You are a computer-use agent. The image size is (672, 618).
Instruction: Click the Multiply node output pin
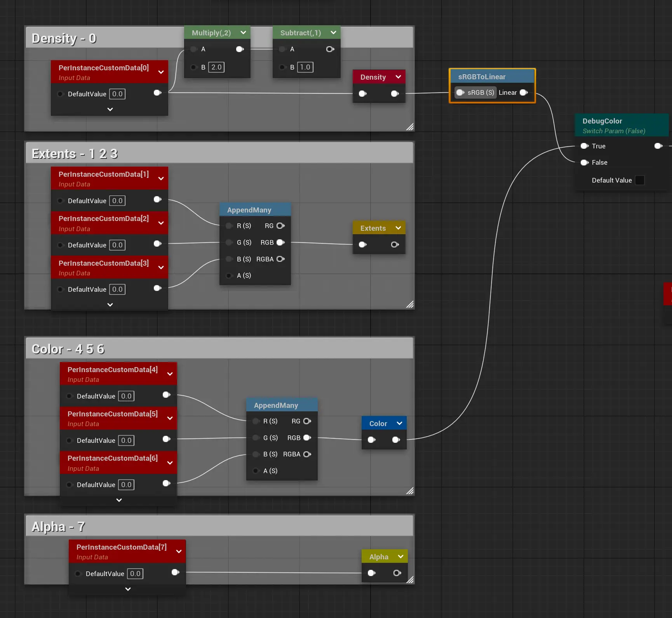coord(240,49)
